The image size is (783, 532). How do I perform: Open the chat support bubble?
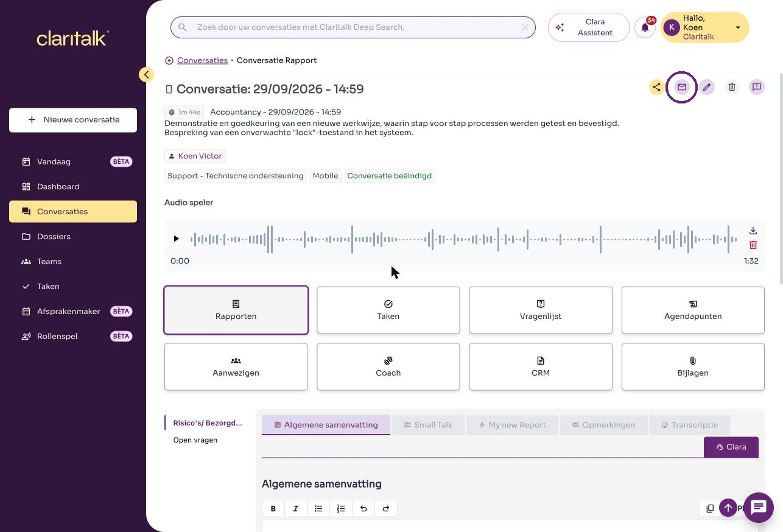pyautogui.click(x=759, y=507)
